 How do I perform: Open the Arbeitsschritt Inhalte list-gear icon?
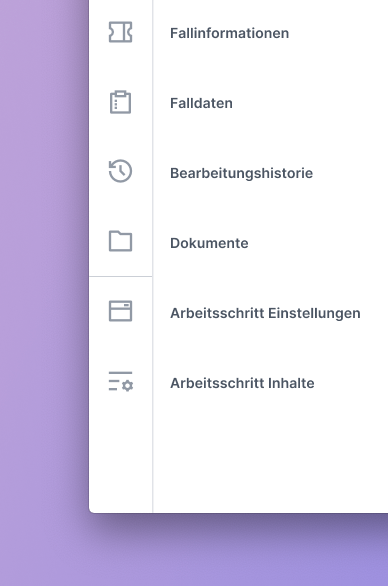pyautogui.click(x=121, y=381)
